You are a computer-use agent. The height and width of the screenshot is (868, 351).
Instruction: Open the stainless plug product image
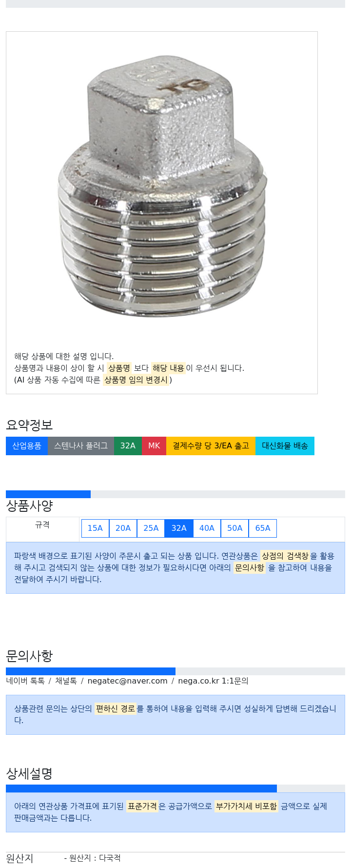[x=162, y=188]
